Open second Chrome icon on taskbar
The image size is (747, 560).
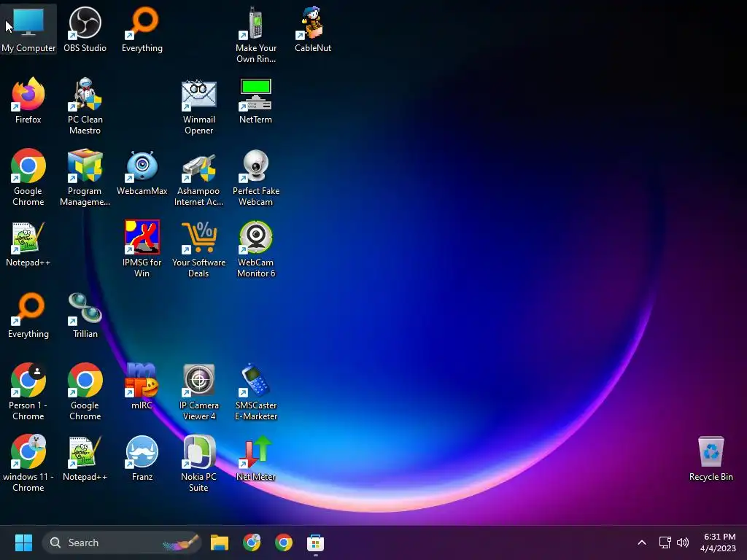tap(284, 542)
